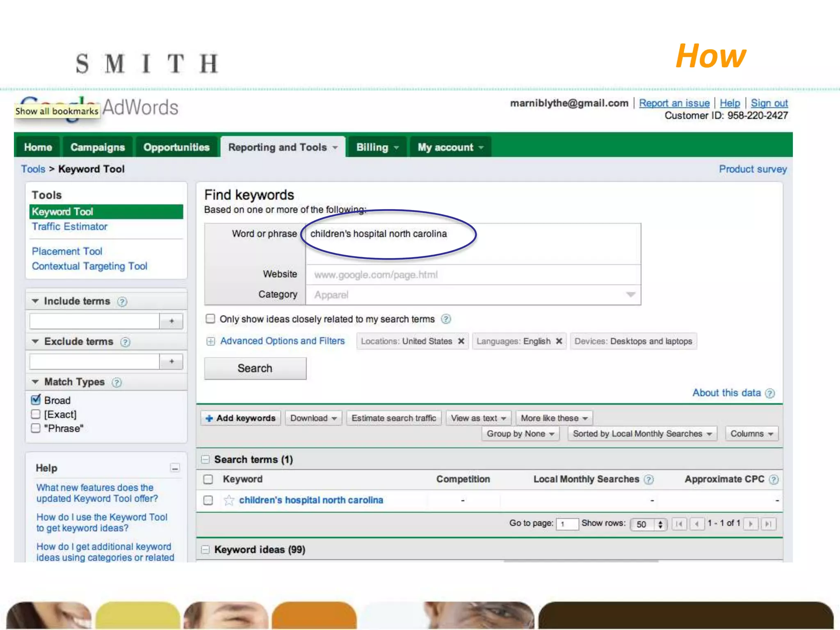
Task: Uncheck the Broad match type
Action: [36, 400]
